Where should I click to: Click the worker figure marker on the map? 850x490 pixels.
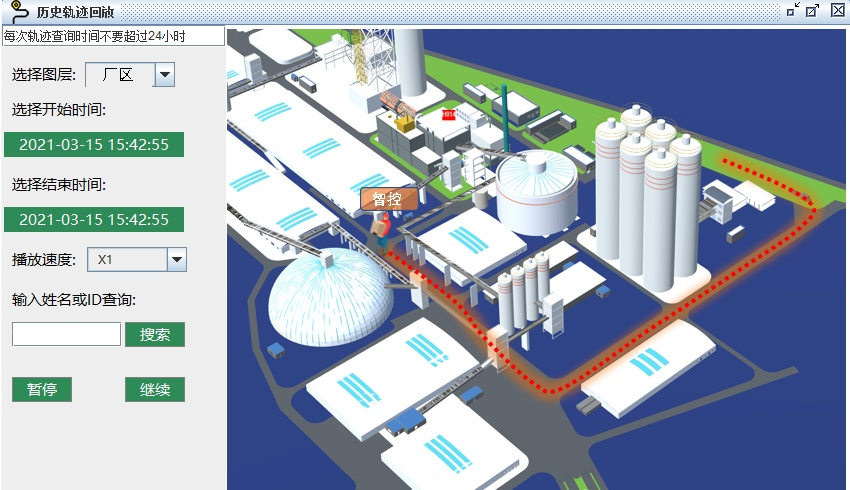coord(379,227)
